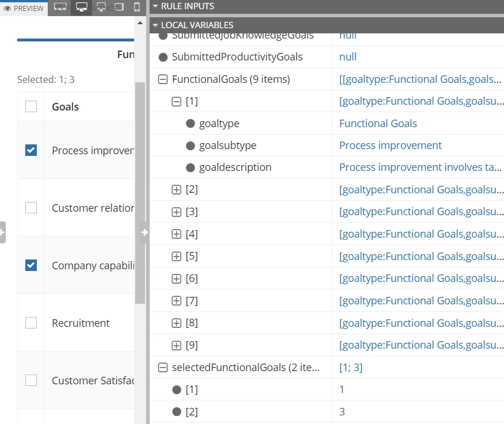Click value '1' of selectedFunctionalGoals [1]
Image resolution: width=504 pixels, height=424 pixels.
pos(342,389)
